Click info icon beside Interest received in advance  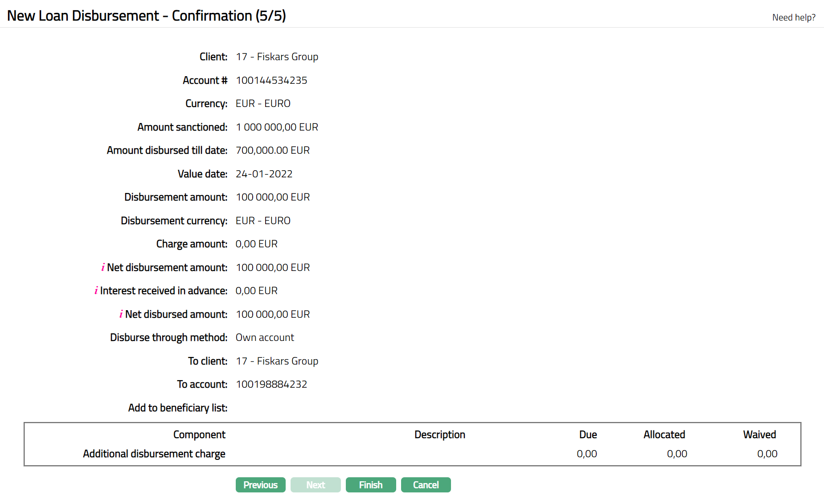point(96,291)
